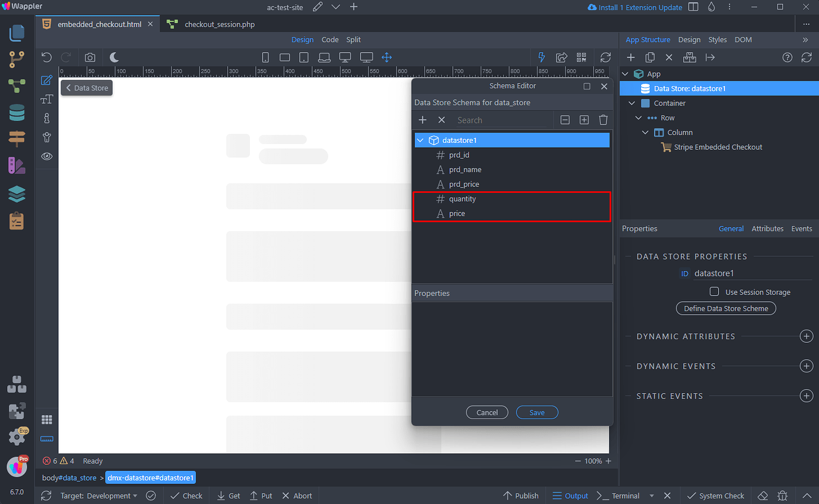The height and width of the screenshot is (504, 819).
Task: Click the camera screenshot icon in toolbar
Action: 90,57
